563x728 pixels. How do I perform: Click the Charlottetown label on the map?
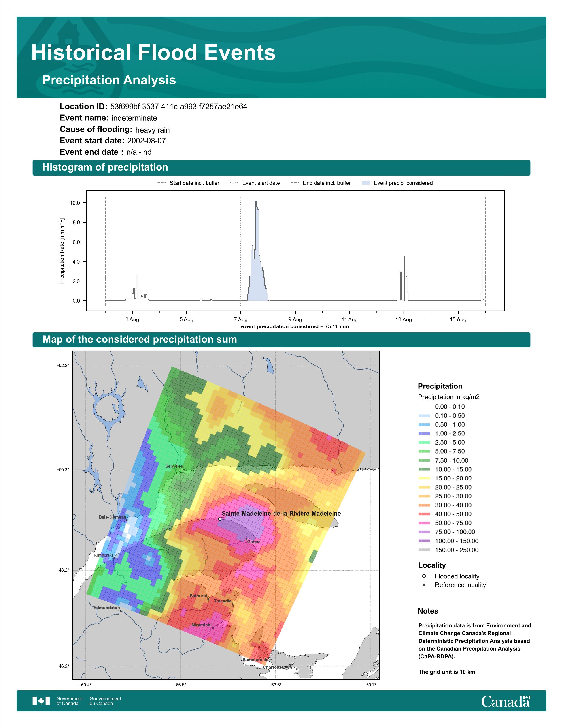(277, 667)
